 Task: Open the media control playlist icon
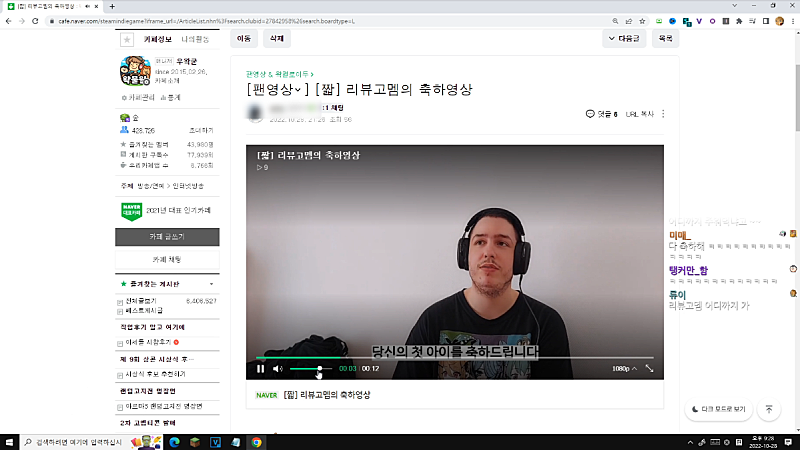coord(753,21)
